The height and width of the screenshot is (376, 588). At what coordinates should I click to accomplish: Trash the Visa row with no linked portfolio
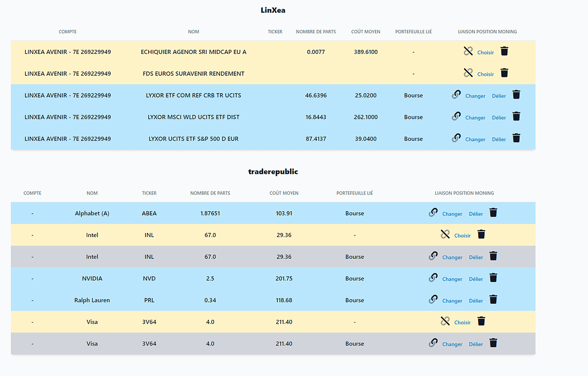point(482,321)
